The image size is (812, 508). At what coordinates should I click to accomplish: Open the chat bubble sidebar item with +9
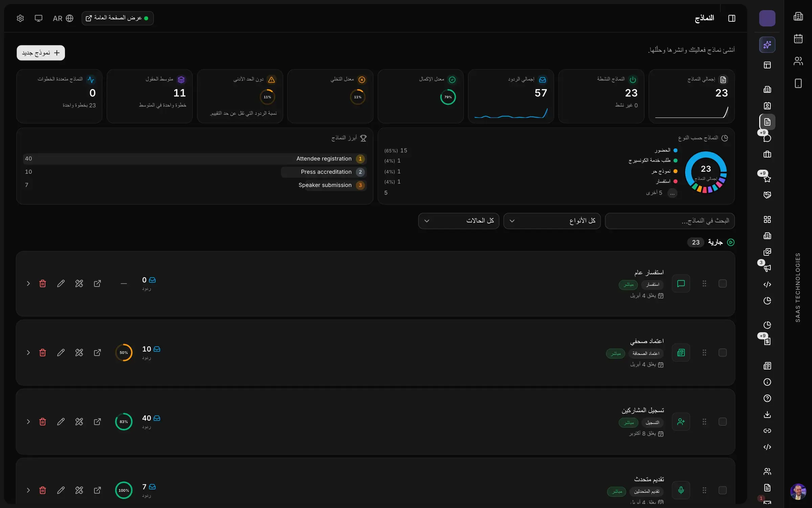(x=767, y=138)
